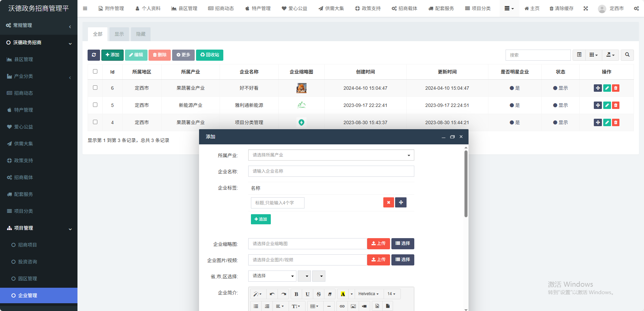The height and width of the screenshot is (311, 644).
Task: Toggle bold in the rich text editor
Action: point(296,294)
